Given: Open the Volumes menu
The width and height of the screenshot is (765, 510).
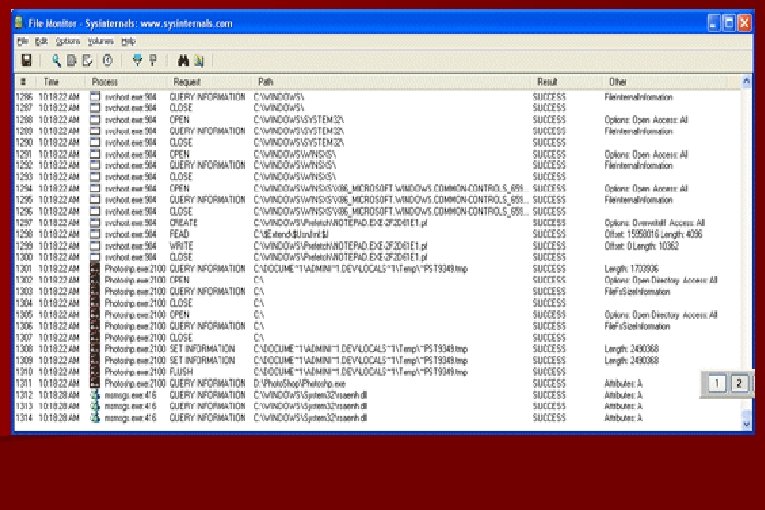Looking at the screenshot, I should tap(101, 41).
